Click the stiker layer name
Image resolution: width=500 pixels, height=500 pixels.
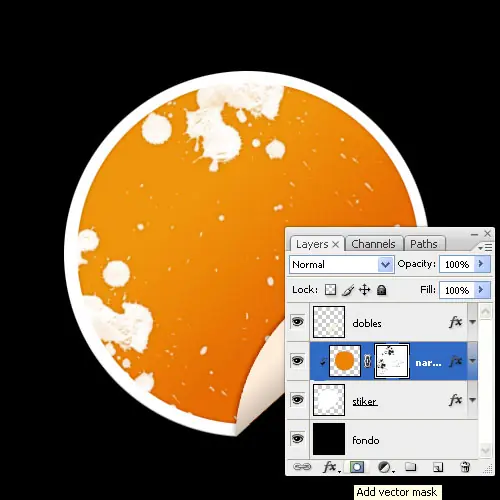point(365,401)
